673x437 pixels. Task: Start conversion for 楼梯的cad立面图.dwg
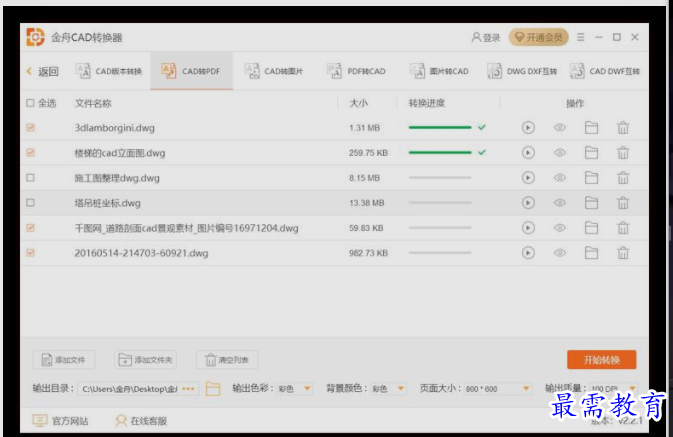[x=528, y=152]
